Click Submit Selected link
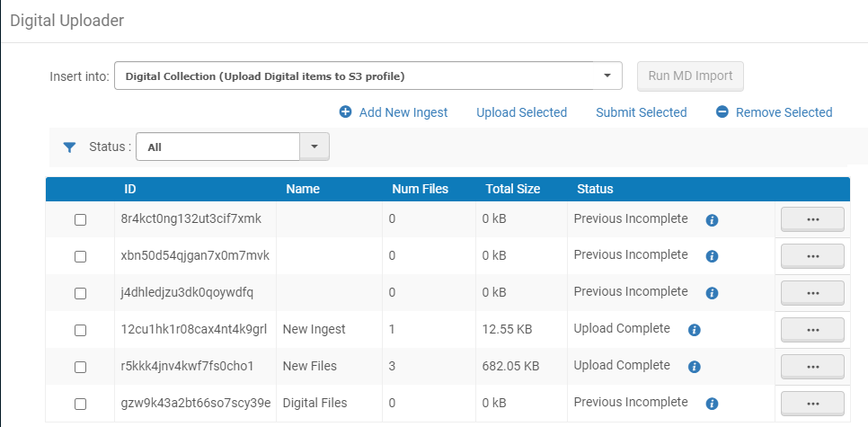Screen dimensions: 868x427 [641, 112]
